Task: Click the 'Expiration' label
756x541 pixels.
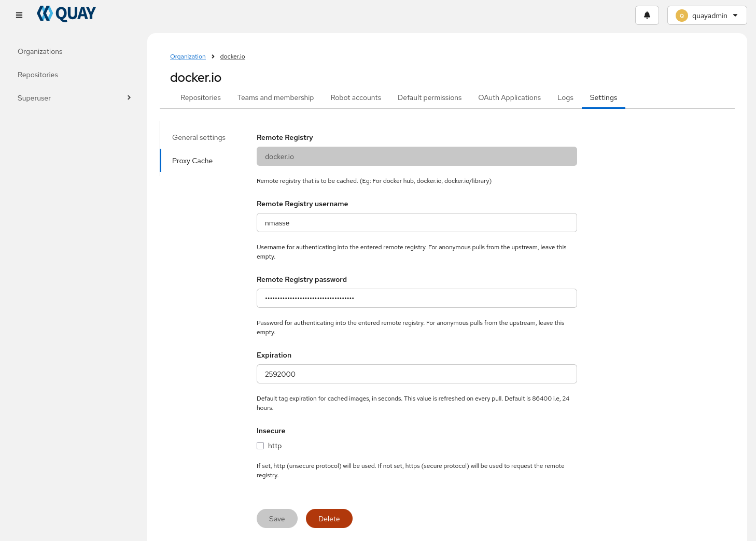Action: (x=274, y=355)
